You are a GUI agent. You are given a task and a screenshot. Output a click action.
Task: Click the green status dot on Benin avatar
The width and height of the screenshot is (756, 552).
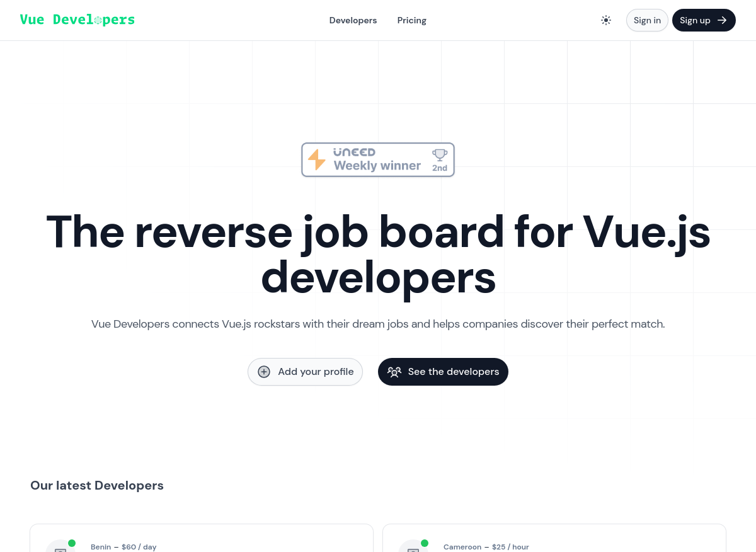[x=72, y=543]
